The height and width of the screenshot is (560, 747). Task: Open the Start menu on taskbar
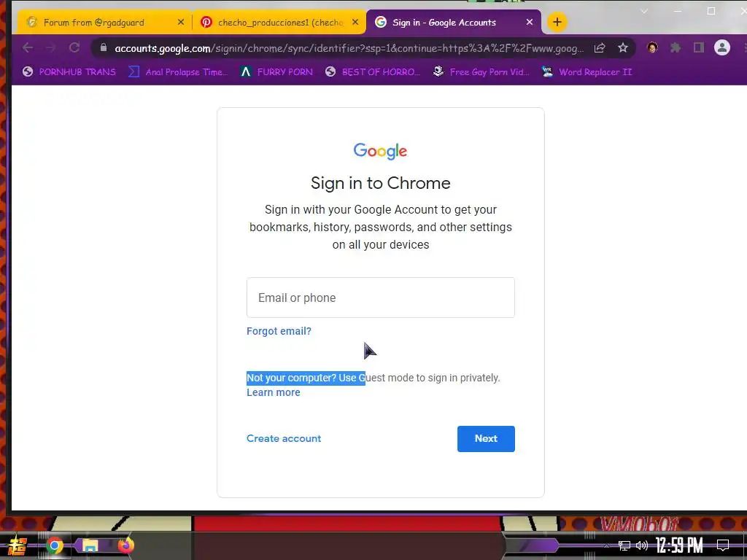(17, 545)
